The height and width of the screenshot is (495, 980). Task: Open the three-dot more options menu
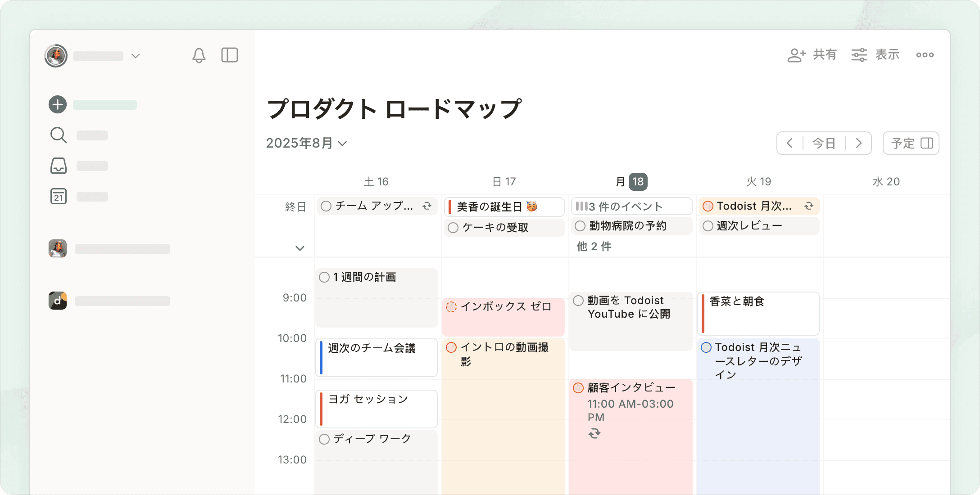(x=925, y=55)
